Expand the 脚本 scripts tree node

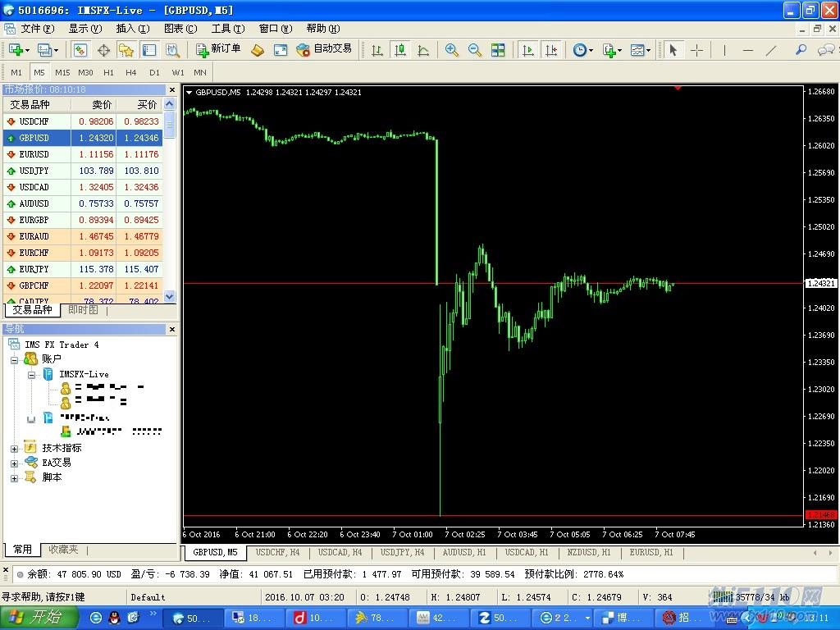point(14,478)
